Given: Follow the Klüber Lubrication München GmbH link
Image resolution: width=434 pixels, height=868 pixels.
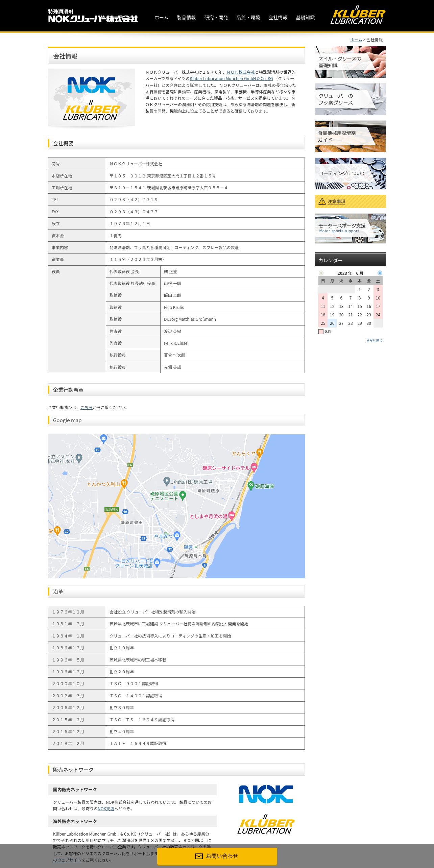Looking at the screenshot, I should [x=231, y=79].
